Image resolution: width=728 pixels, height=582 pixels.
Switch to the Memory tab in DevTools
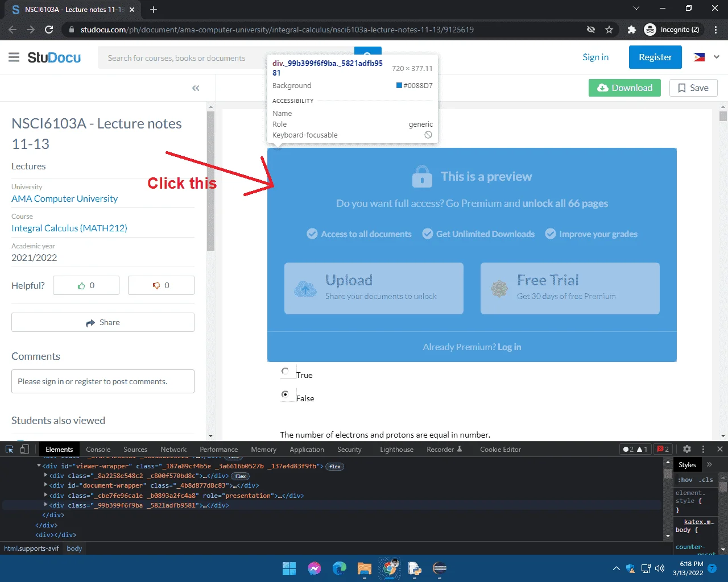click(263, 449)
